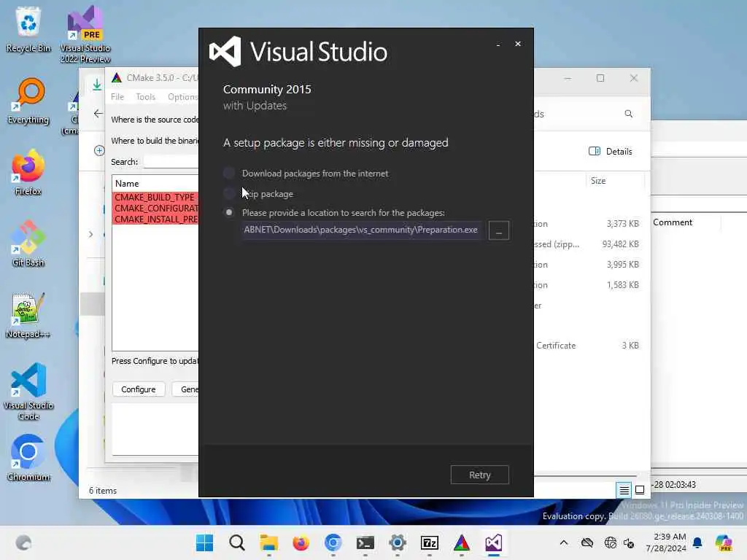Image resolution: width=747 pixels, height=560 pixels.
Task: Switch to large thumbnails view in File Explorer
Action: (x=640, y=490)
